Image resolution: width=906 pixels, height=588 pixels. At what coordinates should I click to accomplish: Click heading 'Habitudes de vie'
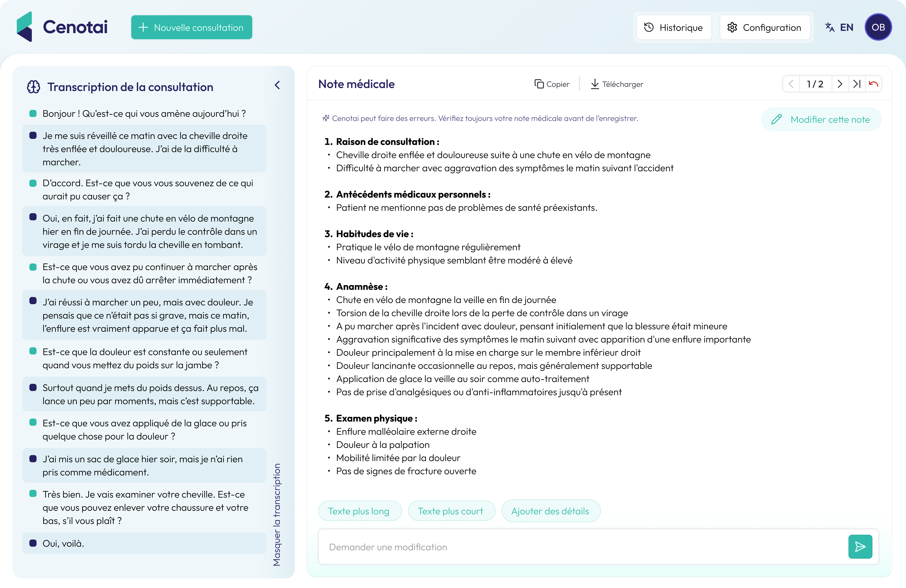(375, 234)
